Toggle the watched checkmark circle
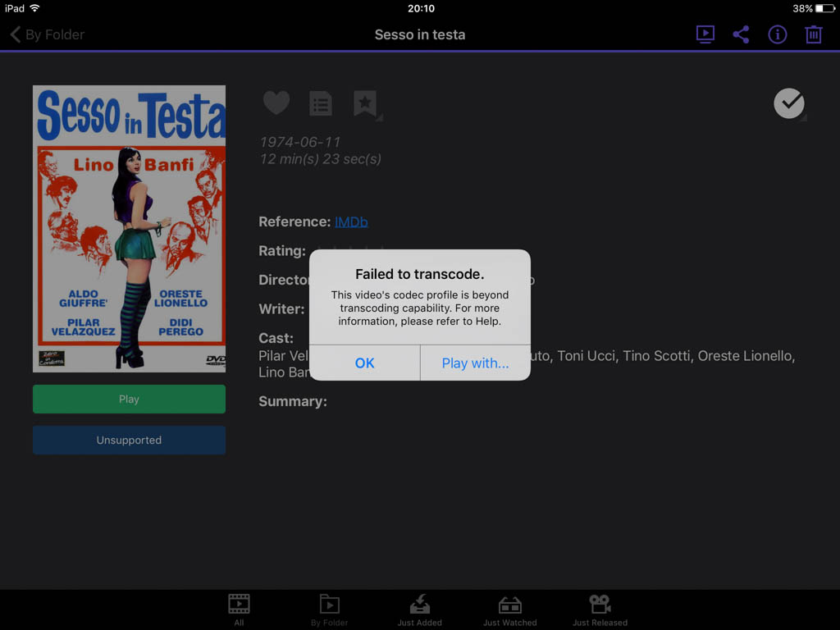 pos(789,103)
